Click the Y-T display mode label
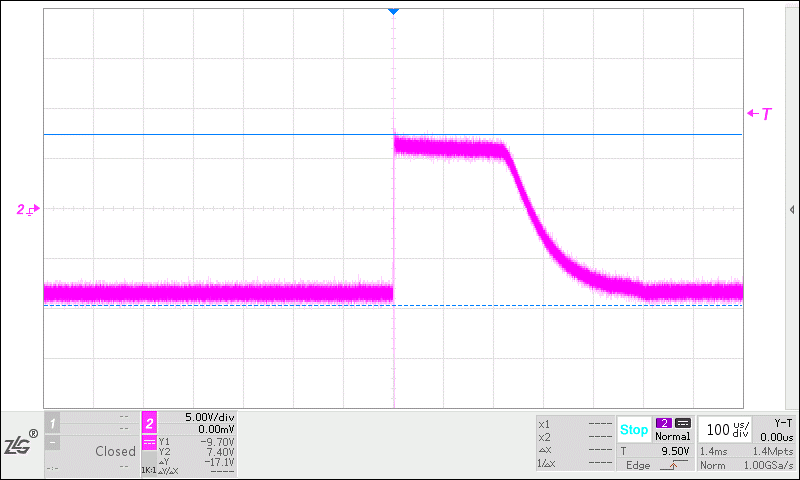800x480 pixels. coord(783,423)
